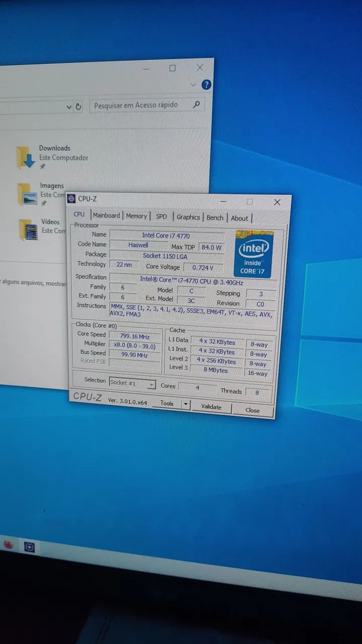Click the Core Speed value 799.16 MHz

[135, 336]
